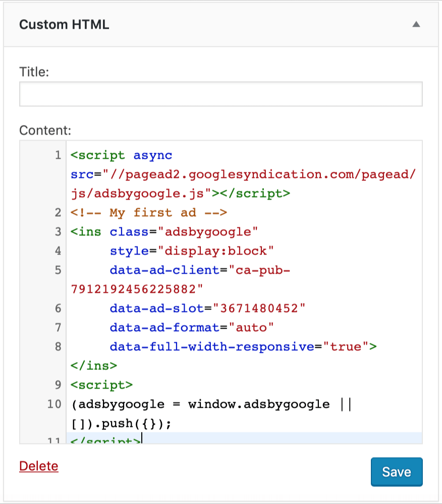Viewport: 442px width, 504px height.
Task: Click data-full-width-responsive="true" code line
Action: pos(243,347)
